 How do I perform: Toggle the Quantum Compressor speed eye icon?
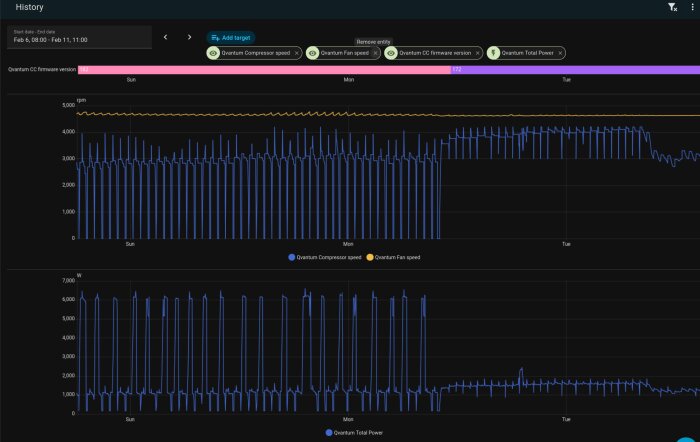pyautogui.click(x=213, y=53)
